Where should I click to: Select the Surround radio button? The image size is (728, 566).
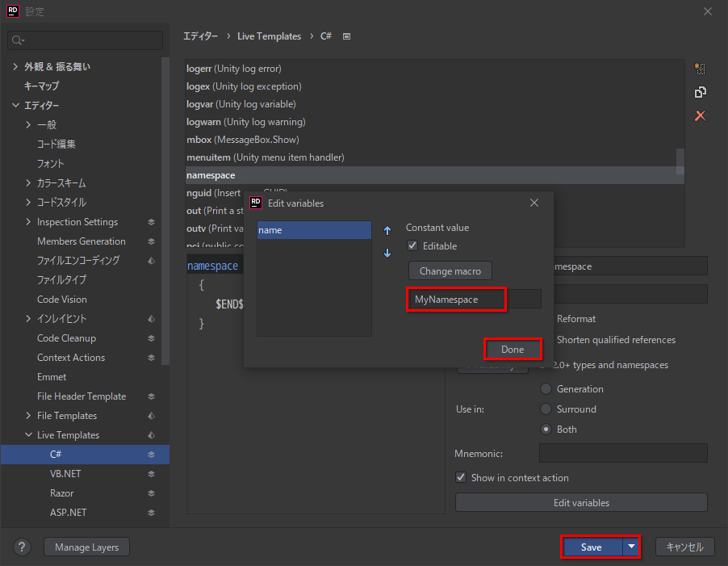546,409
